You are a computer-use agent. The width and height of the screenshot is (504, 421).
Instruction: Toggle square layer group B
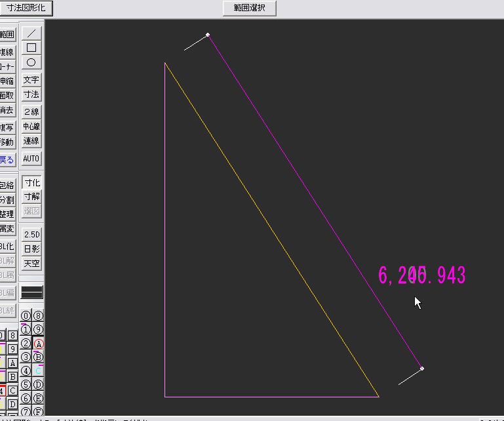click(x=12, y=376)
